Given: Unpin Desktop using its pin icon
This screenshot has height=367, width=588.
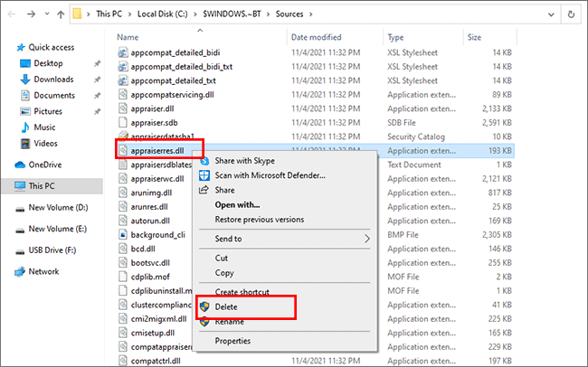Looking at the screenshot, I should (97, 64).
